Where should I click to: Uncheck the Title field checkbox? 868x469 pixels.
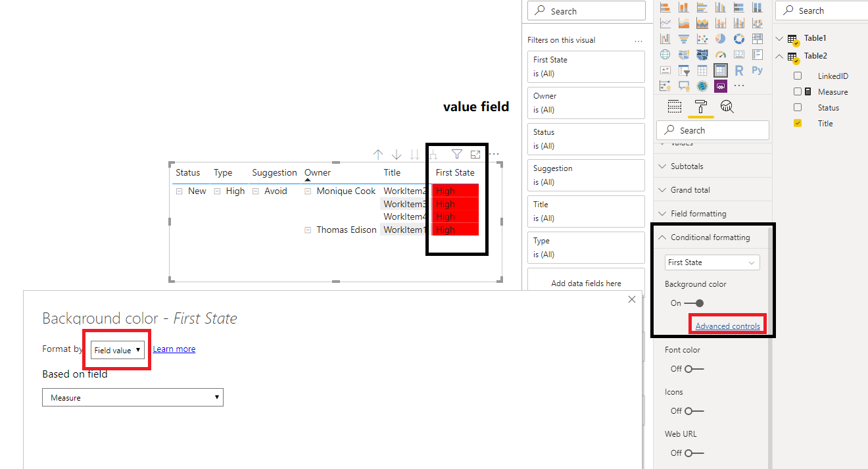click(x=798, y=123)
